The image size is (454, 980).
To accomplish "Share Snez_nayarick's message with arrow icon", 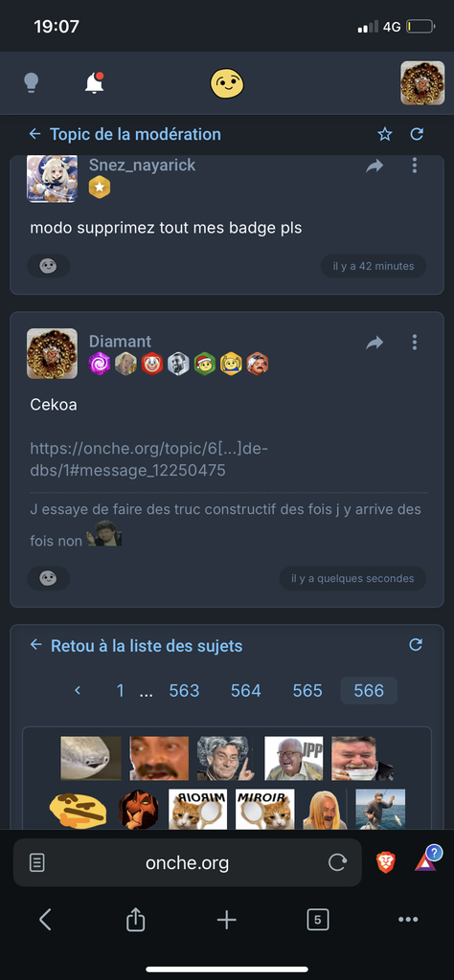I will pyautogui.click(x=375, y=166).
